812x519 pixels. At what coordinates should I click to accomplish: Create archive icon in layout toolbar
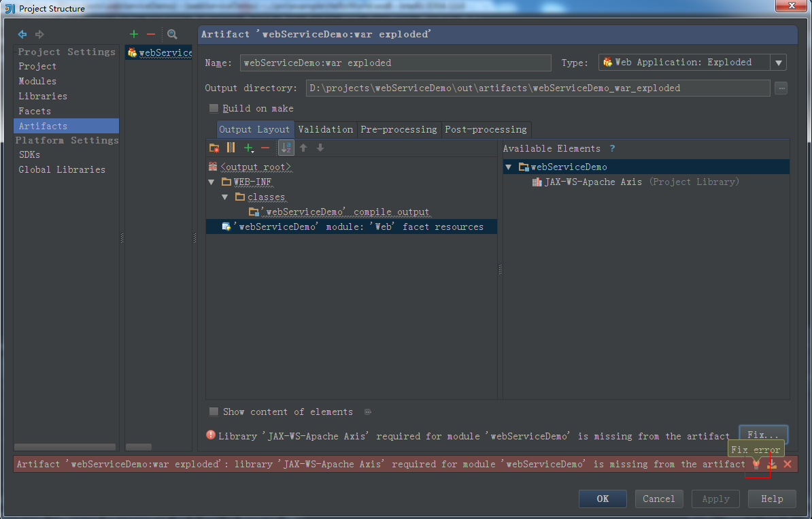coord(231,148)
